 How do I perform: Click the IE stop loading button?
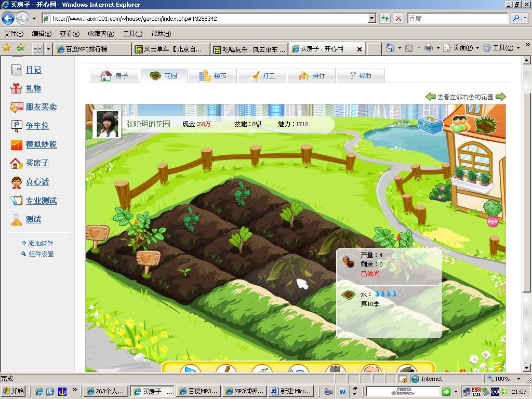point(398,18)
